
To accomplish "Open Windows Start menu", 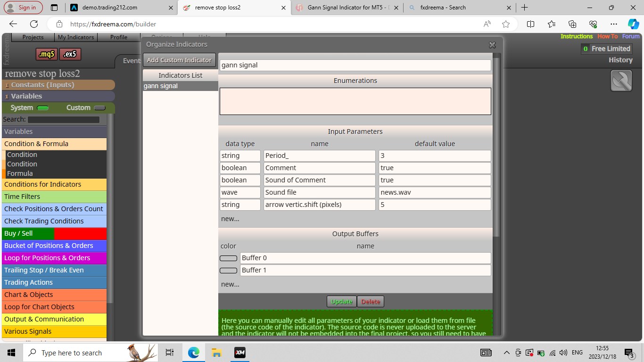I will 11,353.
